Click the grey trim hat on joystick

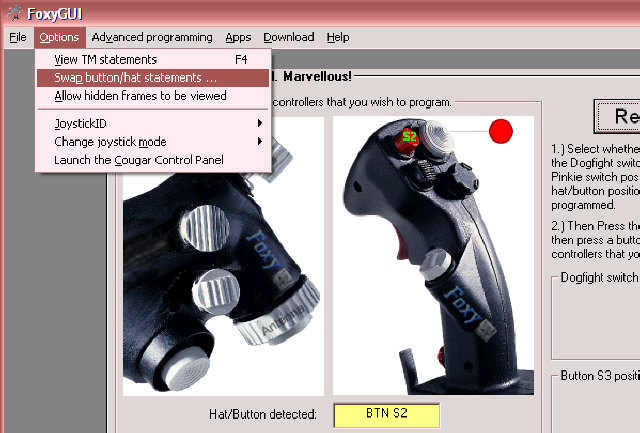437,136
